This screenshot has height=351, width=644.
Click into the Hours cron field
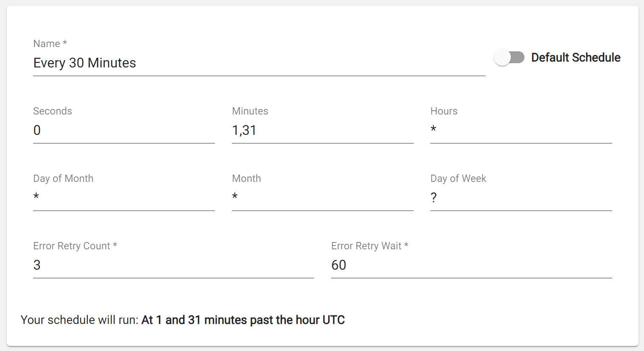click(521, 130)
